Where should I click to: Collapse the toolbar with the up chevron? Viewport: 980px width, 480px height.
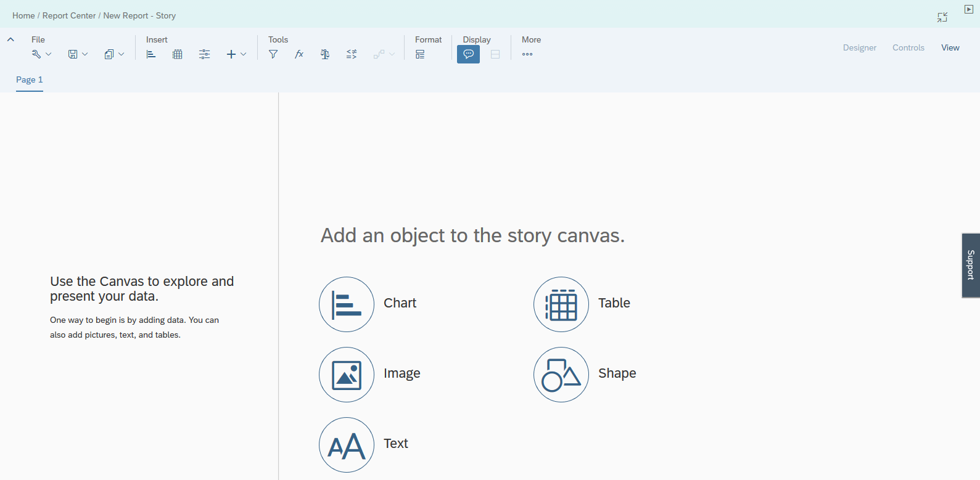pos(10,39)
